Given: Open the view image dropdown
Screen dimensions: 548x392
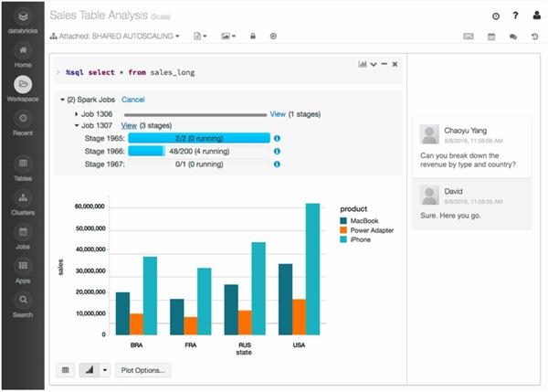Looking at the screenshot, I should pyautogui.click(x=228, y=36).
